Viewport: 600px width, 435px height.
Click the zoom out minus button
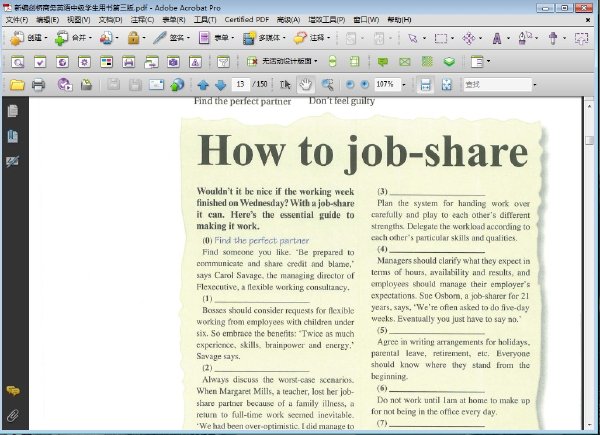tap(350, 85)
